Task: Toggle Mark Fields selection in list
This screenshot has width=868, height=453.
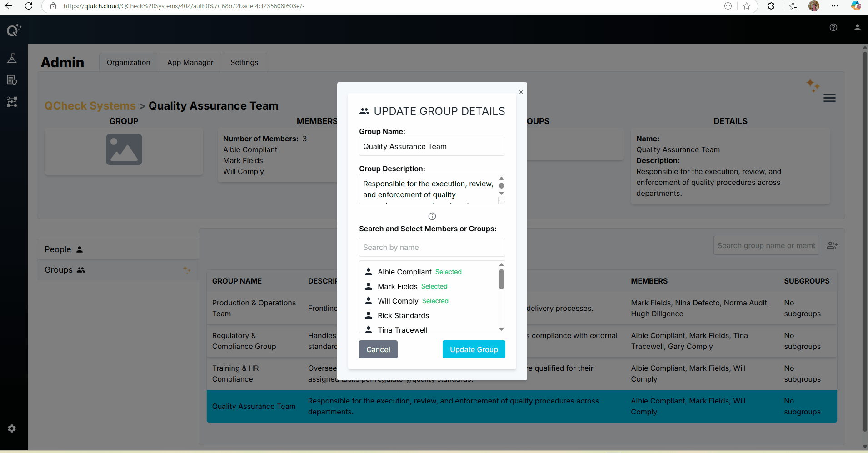Action: coord(397,286)
